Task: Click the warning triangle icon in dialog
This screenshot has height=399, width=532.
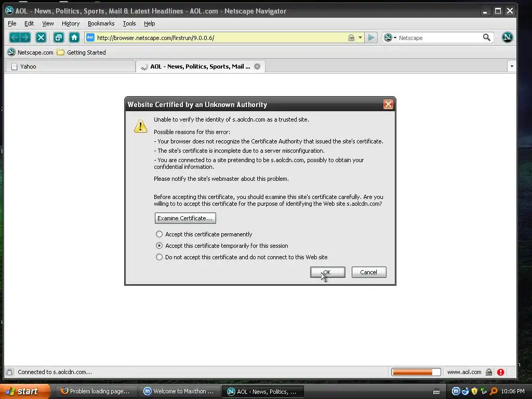Action: pos(140,126)
